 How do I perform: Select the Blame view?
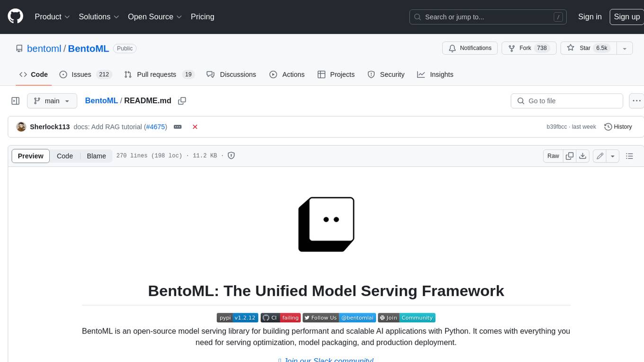point(96,156)
